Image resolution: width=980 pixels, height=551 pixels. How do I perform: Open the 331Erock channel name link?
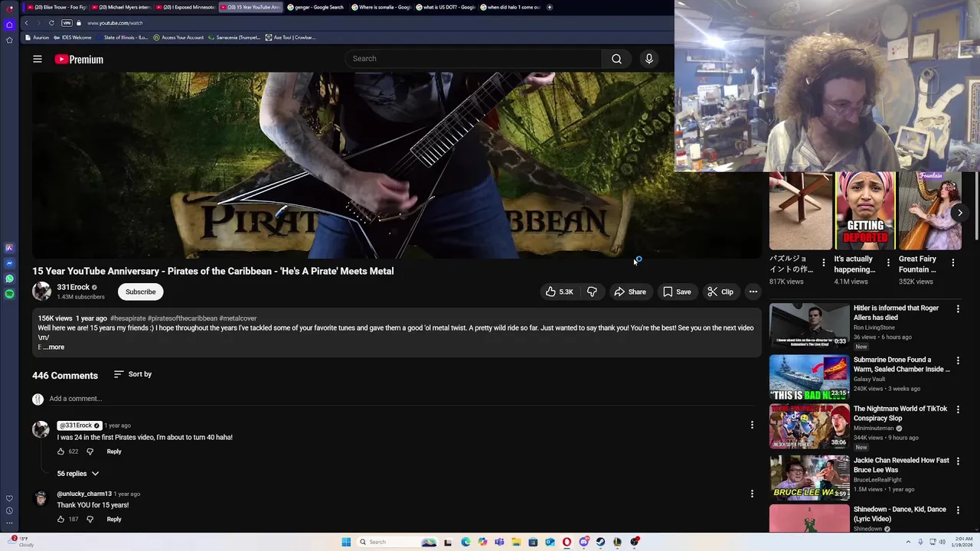pyautogui.click(x=73, y=287)
